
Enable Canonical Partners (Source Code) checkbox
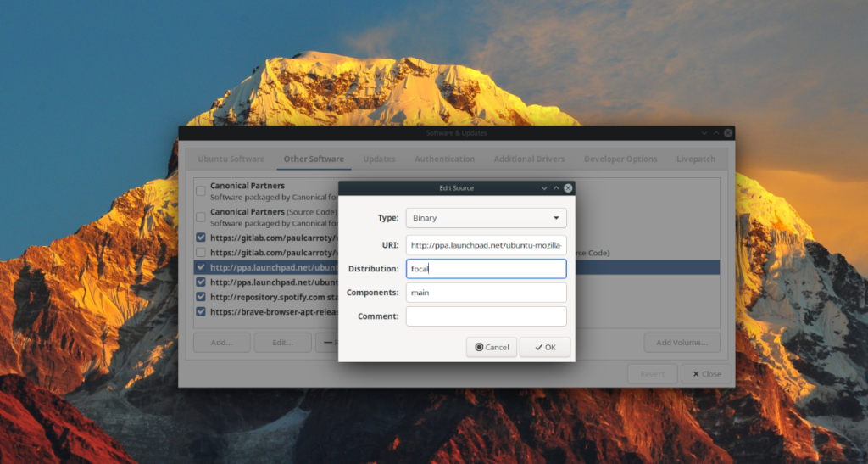201,218
